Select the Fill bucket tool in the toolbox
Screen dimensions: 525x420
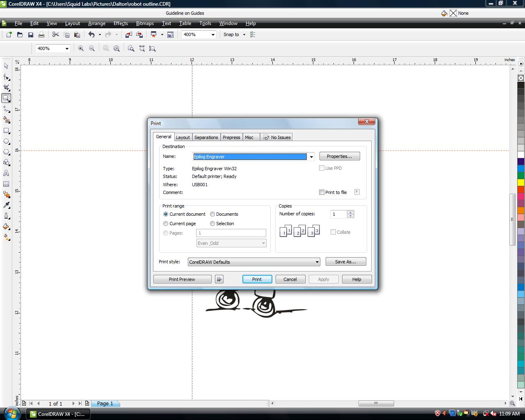6,226
